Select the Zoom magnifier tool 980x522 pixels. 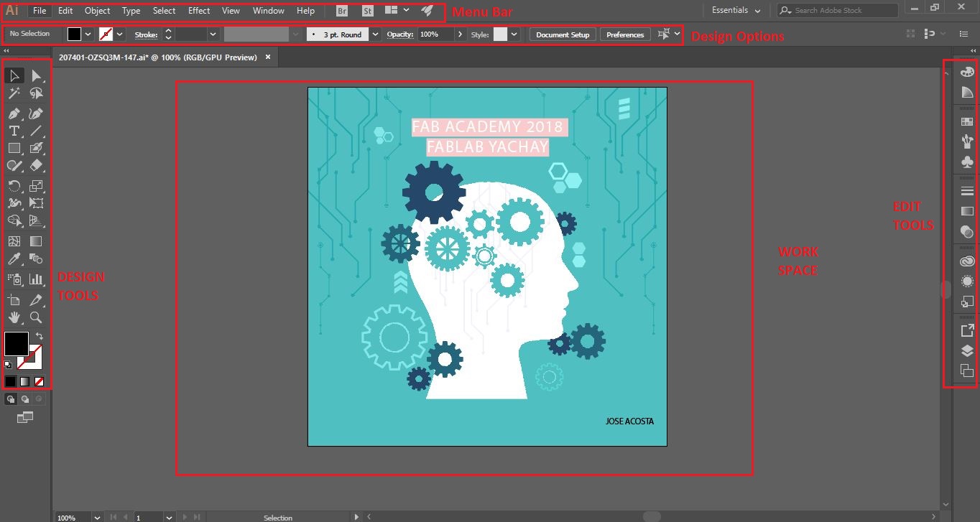(37, 317)
